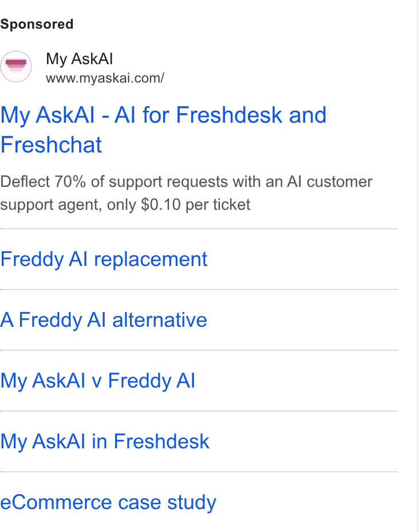
Task: Select the circular favicon beside My AskAI
Action: [16, 66]
